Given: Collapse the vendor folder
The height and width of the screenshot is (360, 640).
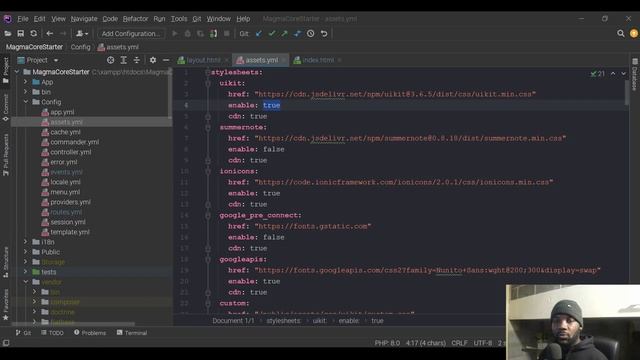Looking at the screenshot, I should [25, 282].
